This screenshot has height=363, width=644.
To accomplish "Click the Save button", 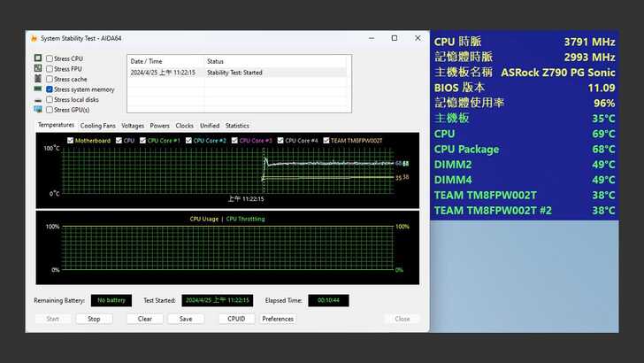I will pos(185,319).
